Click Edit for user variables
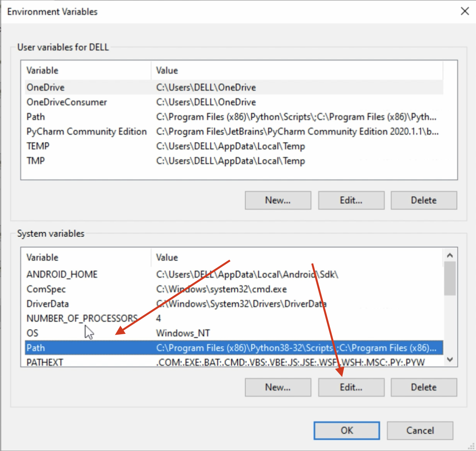Screen dimensions: 476x451 coord(351,200)
